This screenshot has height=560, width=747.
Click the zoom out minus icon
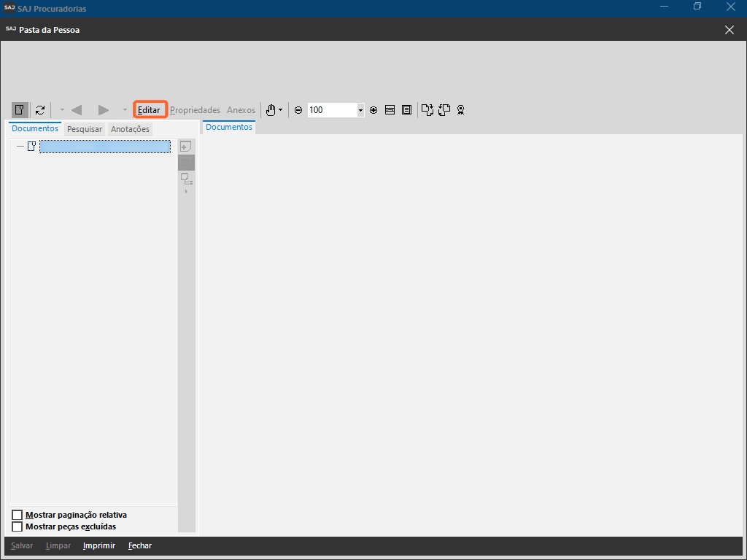click(x=298, y=110)
